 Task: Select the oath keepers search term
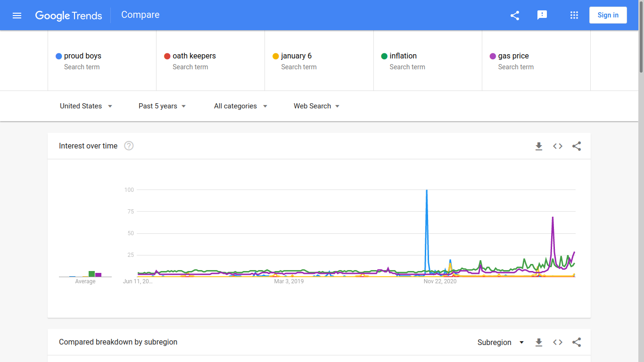click(x=210, y=61)
